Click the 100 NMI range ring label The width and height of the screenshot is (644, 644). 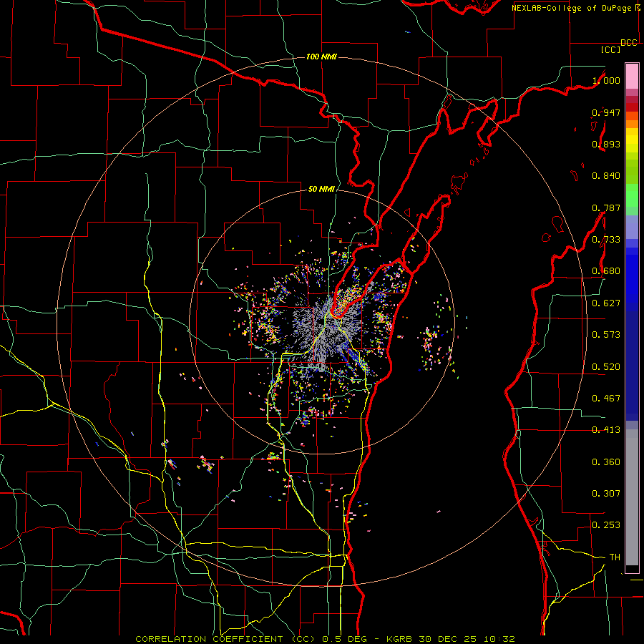(321, 57)
